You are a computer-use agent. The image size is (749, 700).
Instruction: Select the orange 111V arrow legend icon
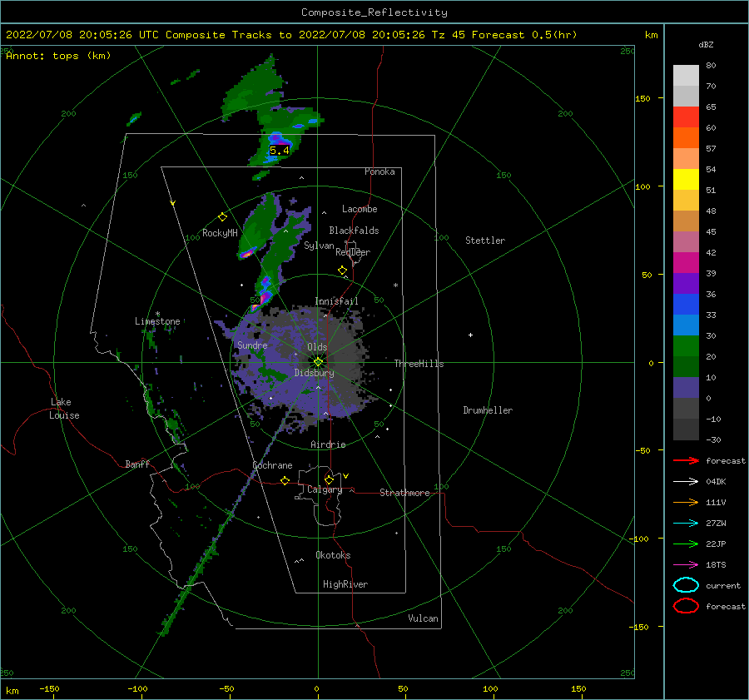(686, 502)
